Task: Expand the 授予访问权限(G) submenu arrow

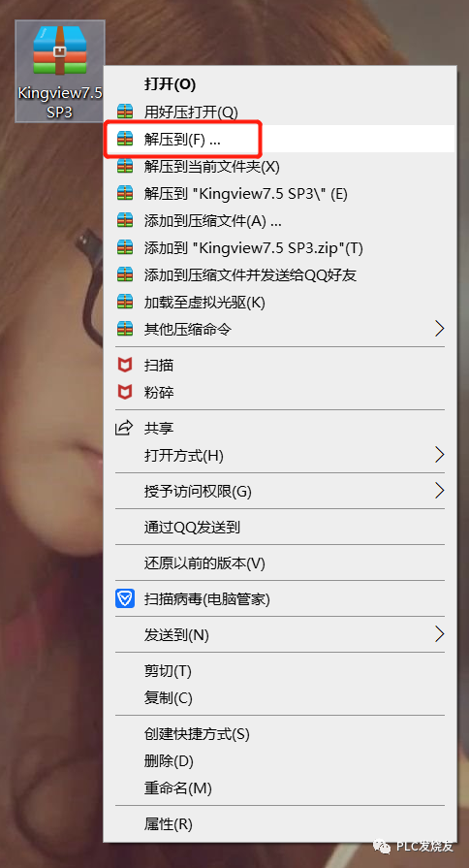Action: coord(439,491)
